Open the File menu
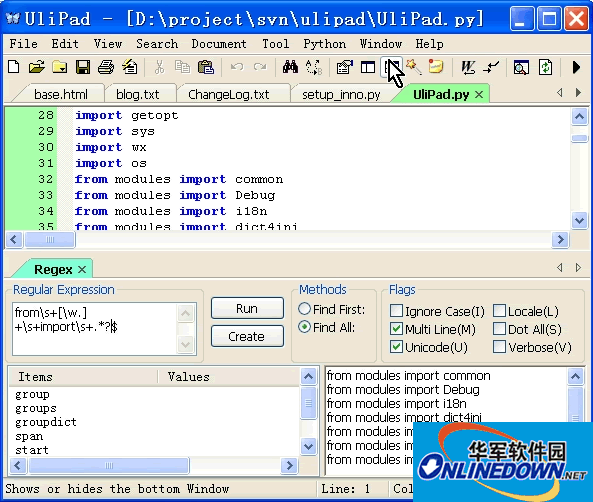 tap(23, 44)
